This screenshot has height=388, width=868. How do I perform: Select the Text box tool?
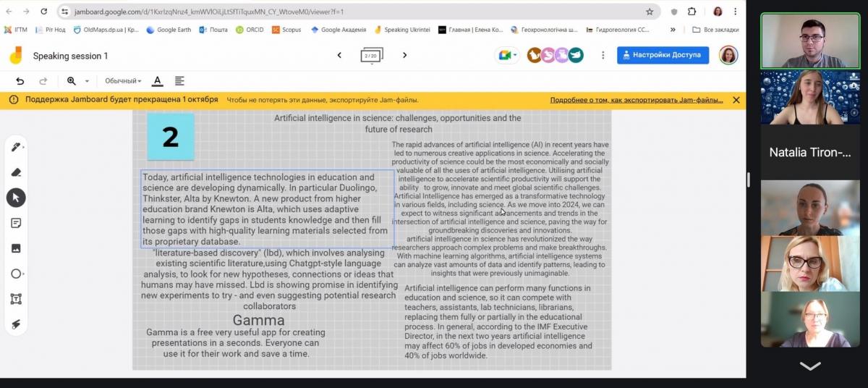click(x=16, y=299)
